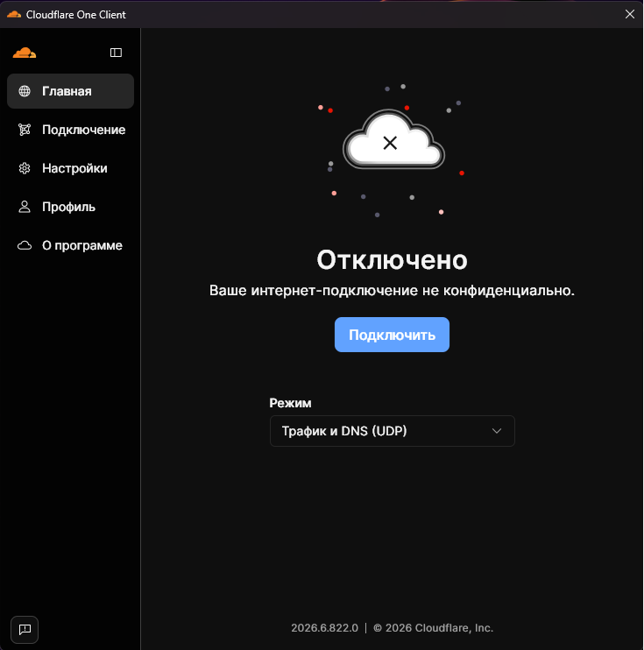Click the Cloudflare logo in the sidebar
The image size is (644, 650).
25,53
